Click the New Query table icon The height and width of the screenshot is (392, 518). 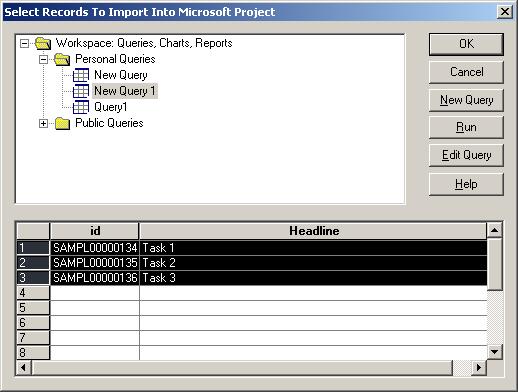(81, 75)
